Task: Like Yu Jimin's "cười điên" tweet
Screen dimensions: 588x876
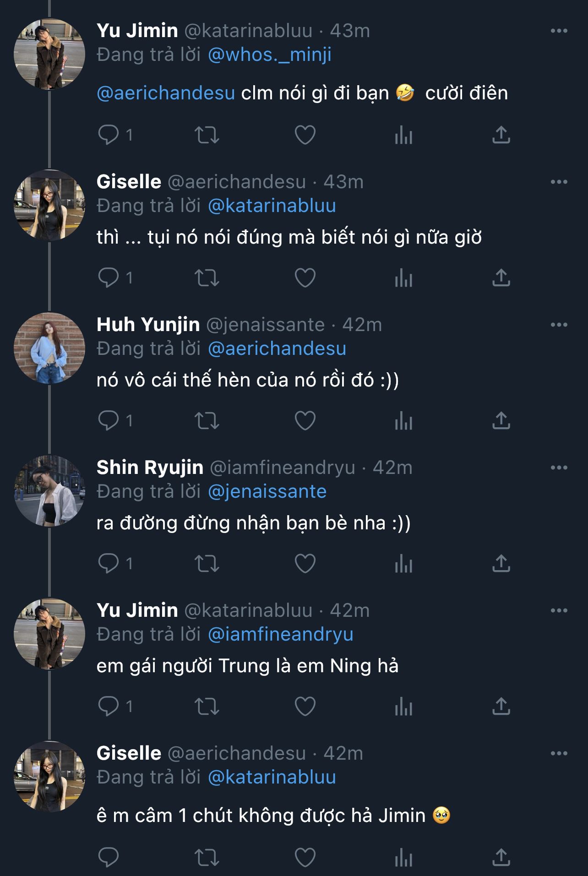Action: [305, 135]
